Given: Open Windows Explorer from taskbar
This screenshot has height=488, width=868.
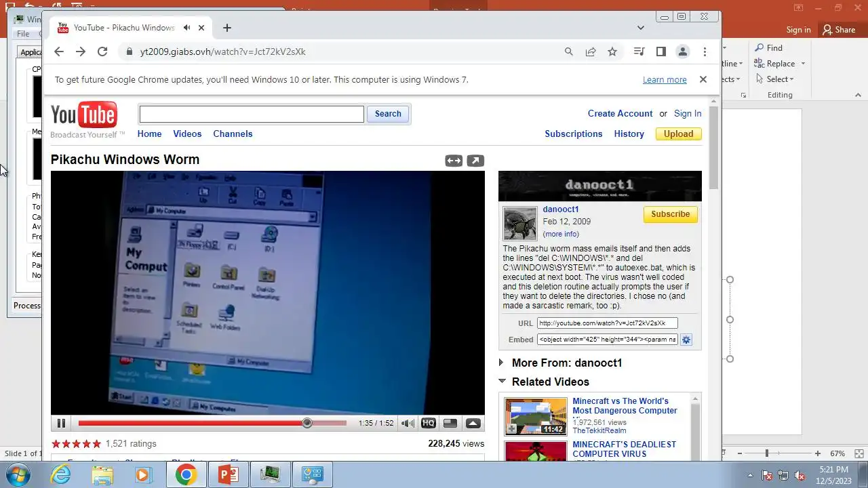Looking at the screenshot, I should point(102,474).
